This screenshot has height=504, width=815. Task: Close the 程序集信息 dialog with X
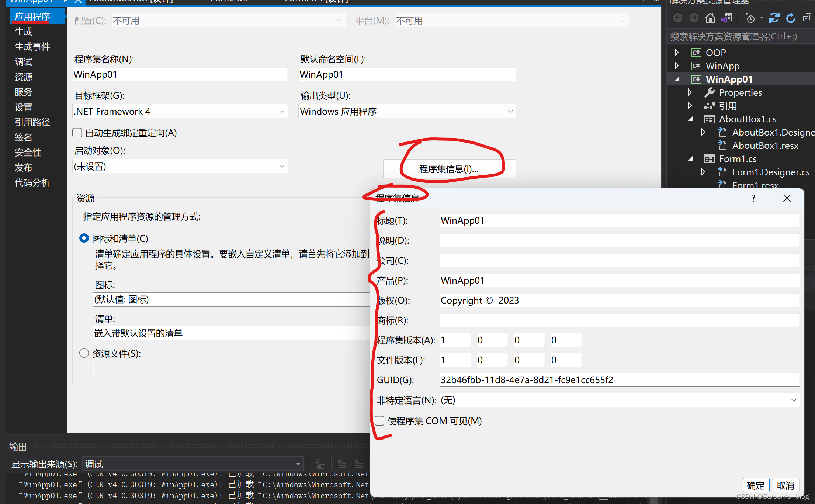pos(787,198)
